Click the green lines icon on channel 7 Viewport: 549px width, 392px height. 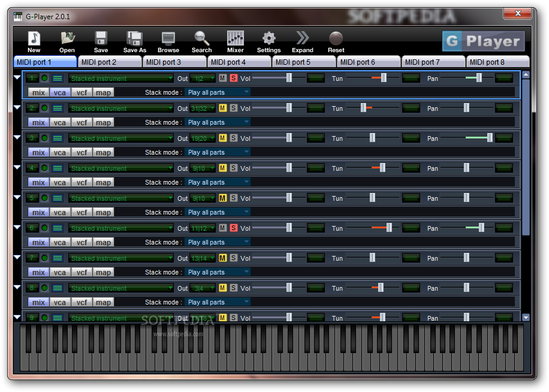[58, 258]
